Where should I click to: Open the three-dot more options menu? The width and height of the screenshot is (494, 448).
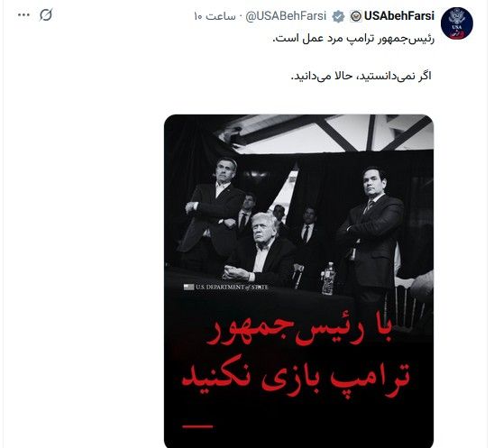click(23, 15)
